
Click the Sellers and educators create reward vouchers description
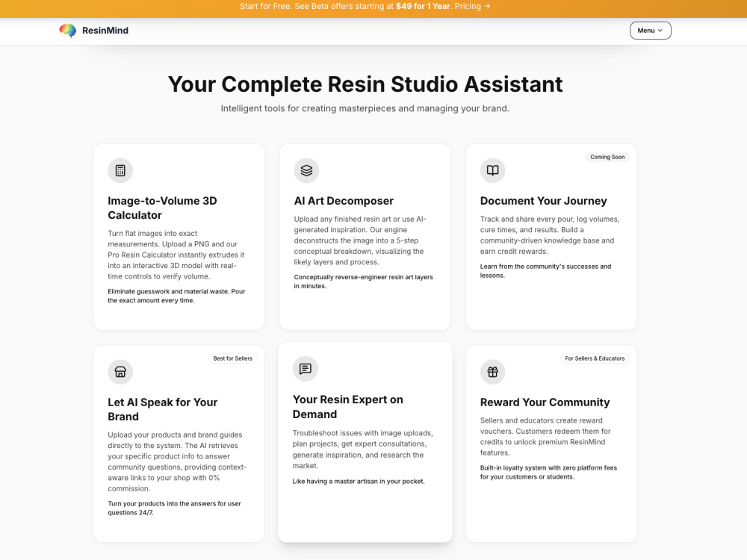point(545,437)
